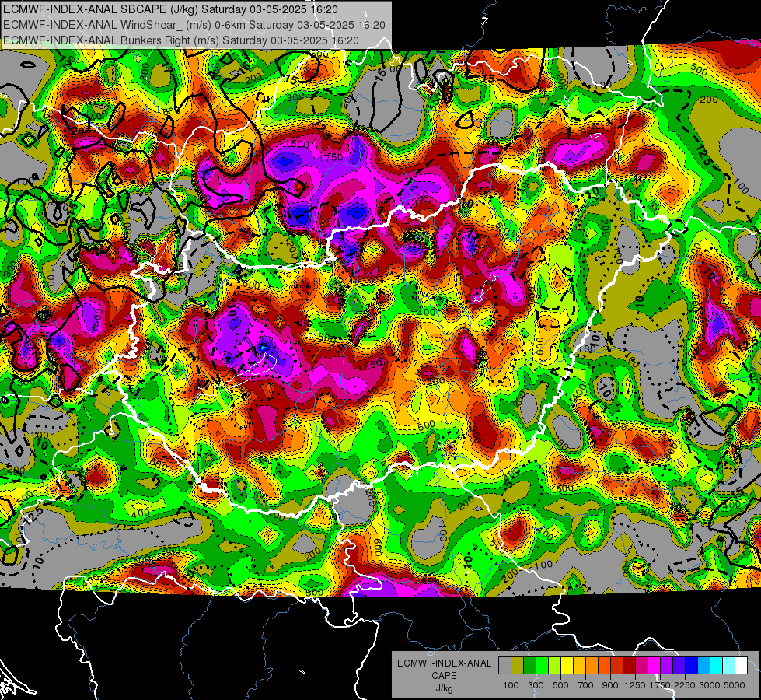Click the 100 value under the color bar
Screen dimensions: 761x700
[x=511, y=685]
